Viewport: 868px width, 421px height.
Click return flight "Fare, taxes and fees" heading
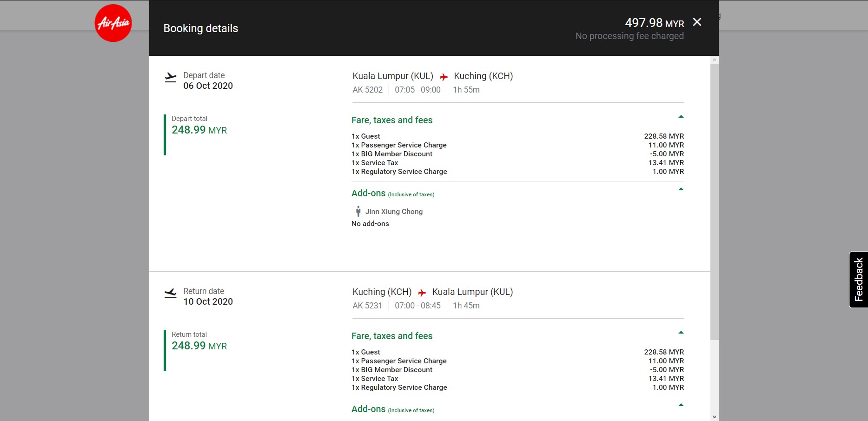(x=392, y=336)
